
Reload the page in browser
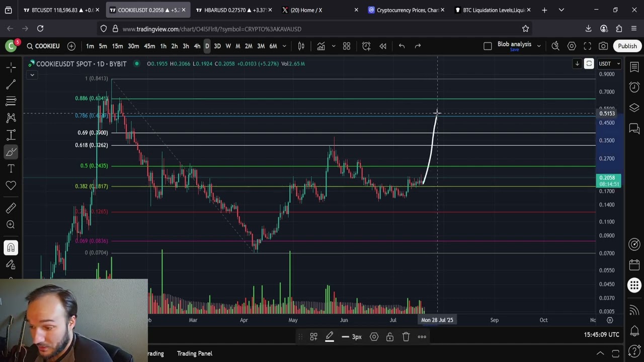tap(40, 29)
